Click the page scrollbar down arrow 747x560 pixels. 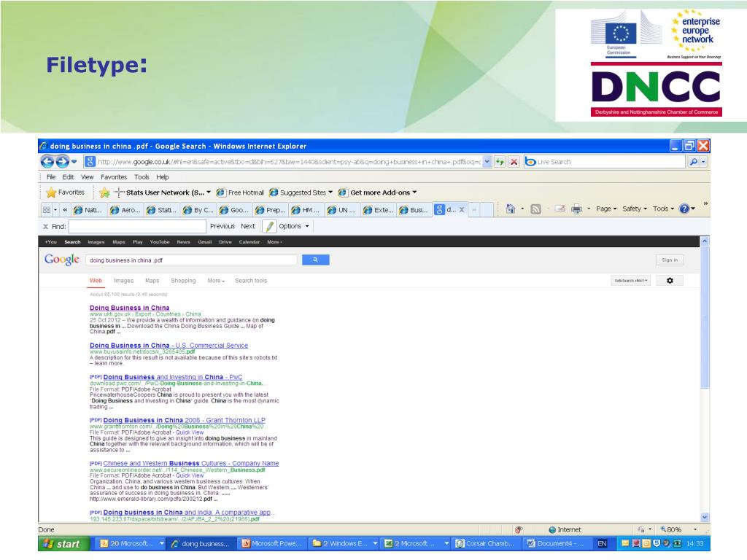click(x=705, y=517)
